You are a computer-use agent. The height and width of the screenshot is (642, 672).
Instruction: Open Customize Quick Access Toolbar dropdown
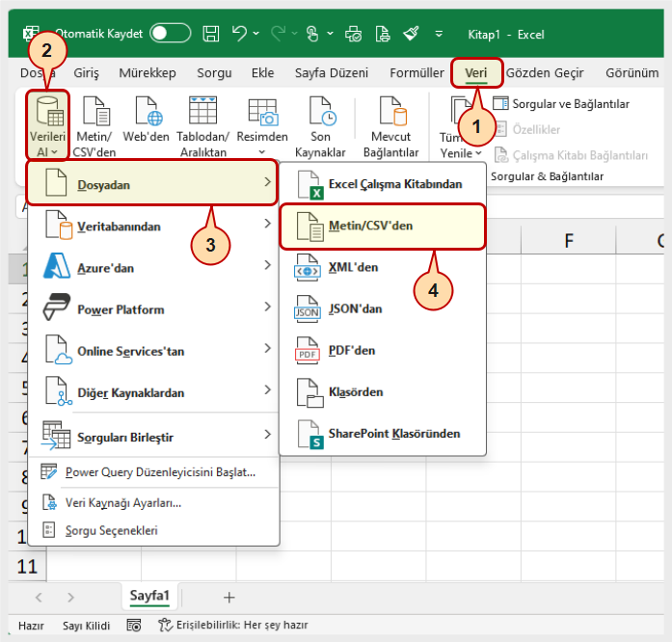pos(439,34)
